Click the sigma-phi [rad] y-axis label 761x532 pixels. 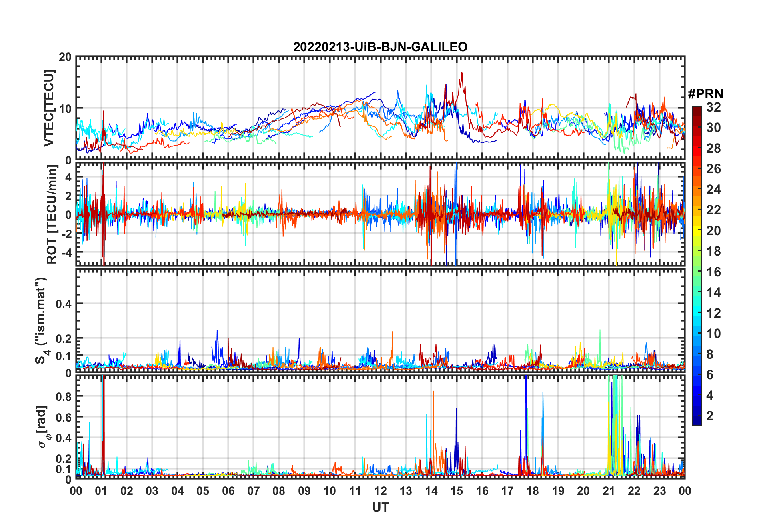click(x=42, y=427)
